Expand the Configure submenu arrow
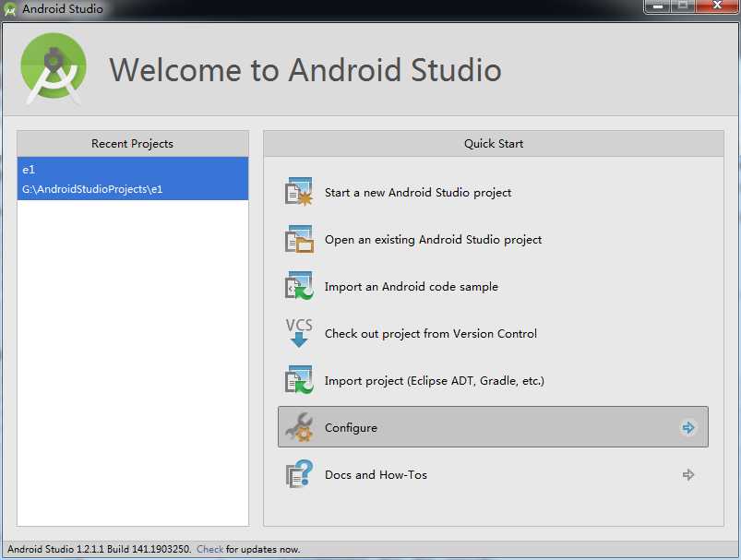 688,428
